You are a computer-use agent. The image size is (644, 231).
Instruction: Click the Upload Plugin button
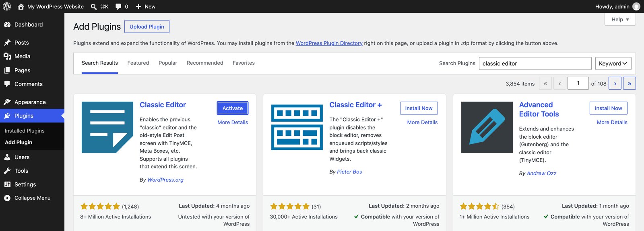click(147, 27)
